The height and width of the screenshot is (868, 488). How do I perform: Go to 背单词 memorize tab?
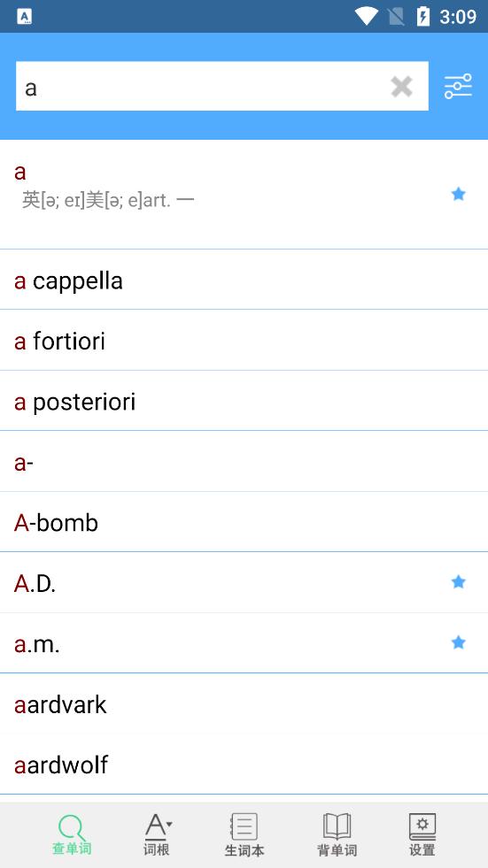tap(337, 834)
